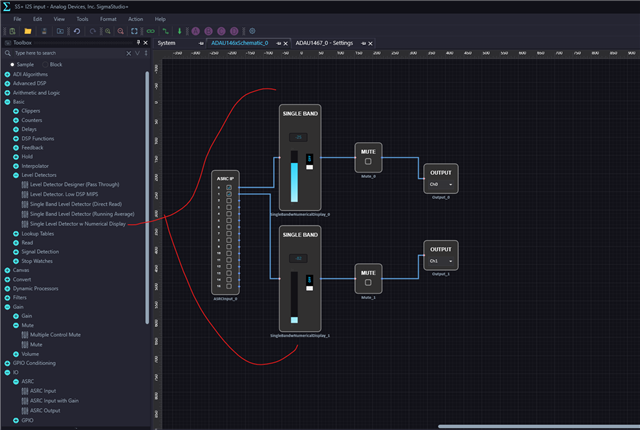Image resolution: width=640 pixels, height=430 pixels.
Task: Click the purple A capture button
Action: pos(196,31)
